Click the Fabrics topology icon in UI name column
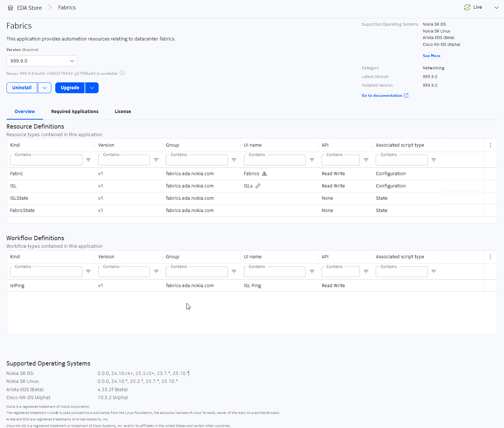This screenshot has height=428, width=504. (264, 174)
